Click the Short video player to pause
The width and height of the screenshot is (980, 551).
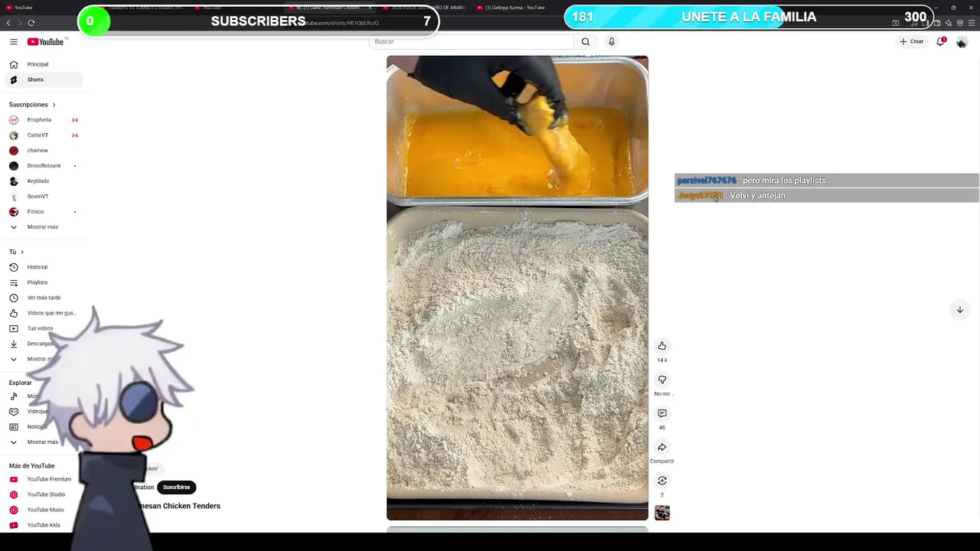point(518,288)
